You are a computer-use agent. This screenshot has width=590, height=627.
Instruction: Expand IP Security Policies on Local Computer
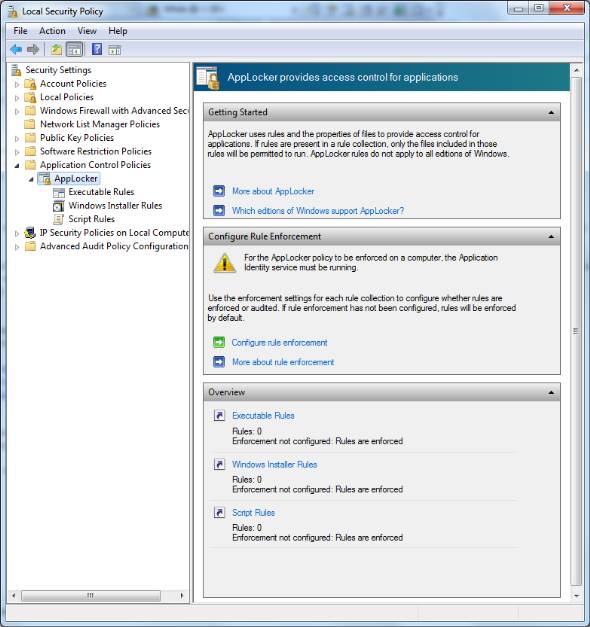(x=17, y=234)
